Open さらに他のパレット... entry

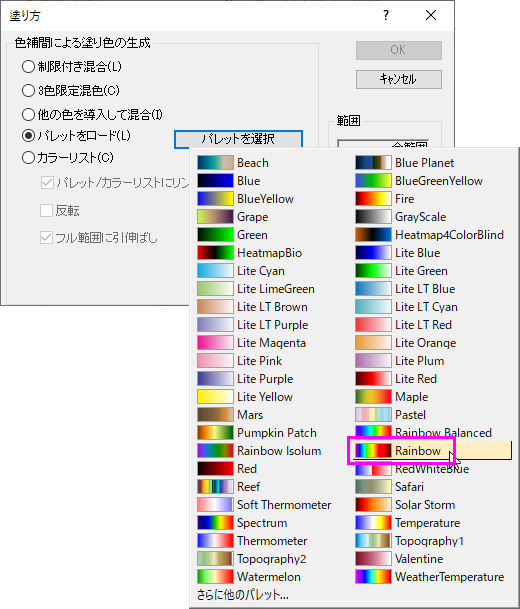click(243, 595)
